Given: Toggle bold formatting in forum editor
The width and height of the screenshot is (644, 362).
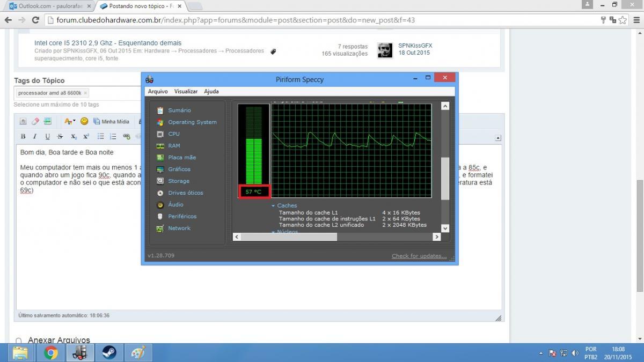Looking at the screenshot, I should click(x=23, y=136).
